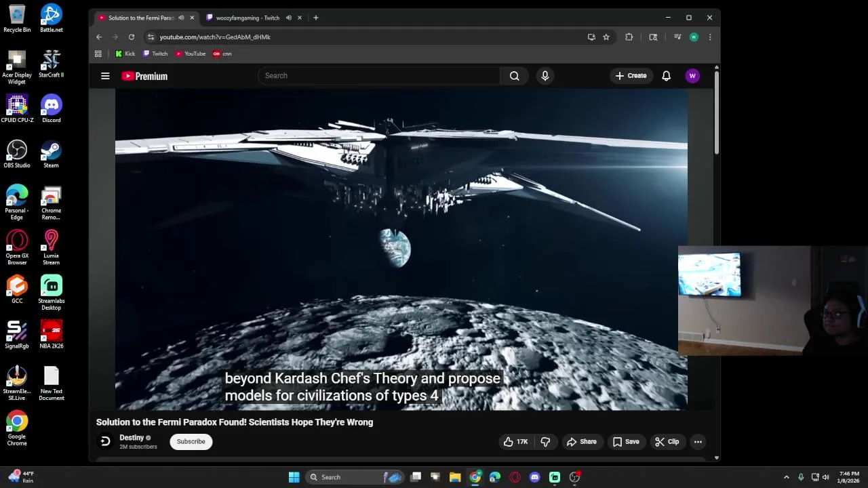Switch to the Solution to the Fermi Paradox tab
Image resolution: width=868 pixels, height=488 pixels.
click(x=141, y=18)
